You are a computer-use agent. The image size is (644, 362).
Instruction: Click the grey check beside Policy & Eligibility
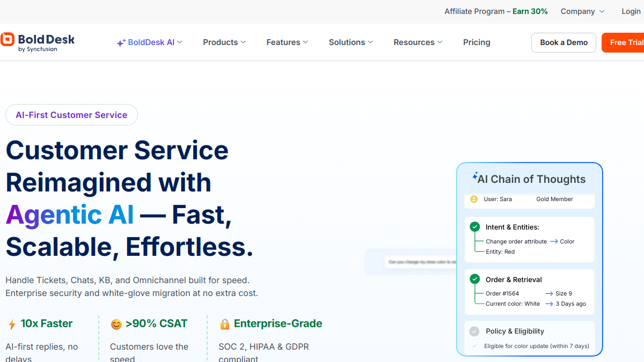click(x=474, y=331)
